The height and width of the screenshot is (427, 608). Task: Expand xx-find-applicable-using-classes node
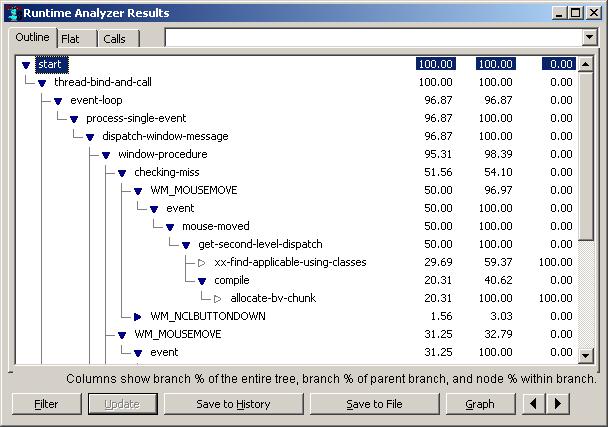click(x=202, y=263)
